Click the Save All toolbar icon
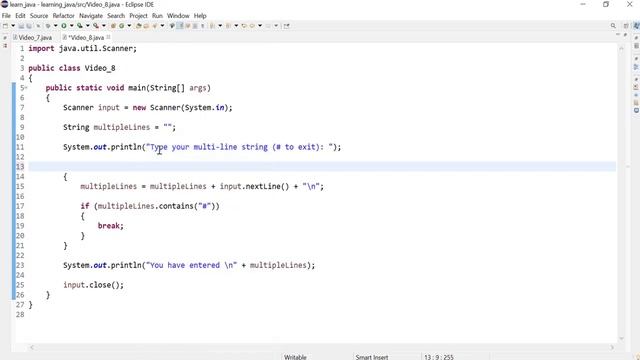Viewport: 640px width, 360px height. click(29, 26)
